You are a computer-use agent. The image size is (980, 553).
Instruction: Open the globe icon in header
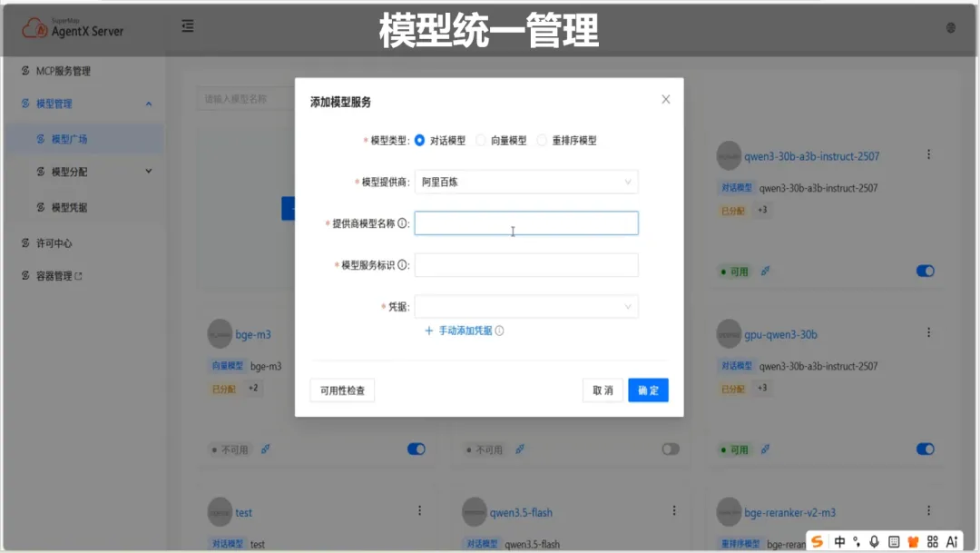[951, 27]
